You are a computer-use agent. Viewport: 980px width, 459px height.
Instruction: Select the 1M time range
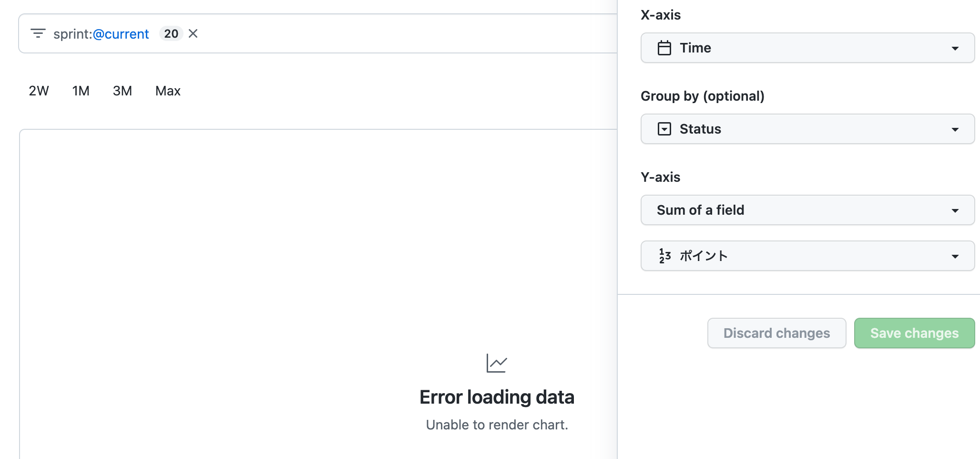(80, 91)
